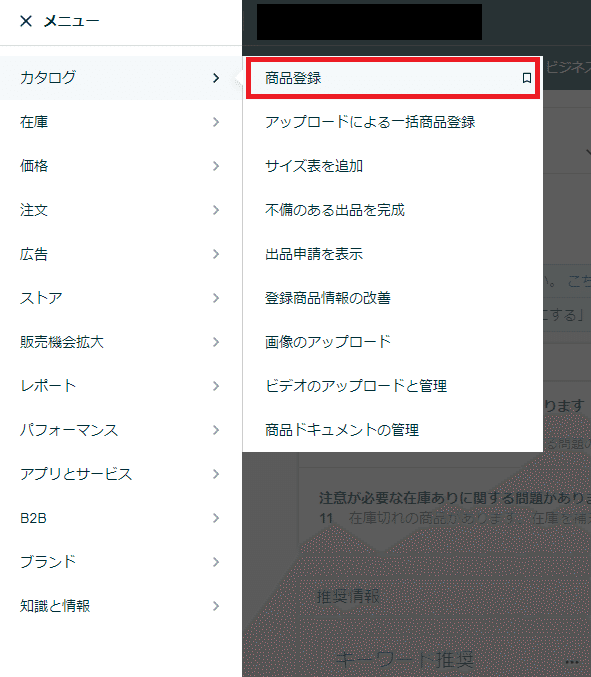This screenshot has height=677, width=591.
Task: Click the キーワード推奨 card title
Action: tap(405, 660)
